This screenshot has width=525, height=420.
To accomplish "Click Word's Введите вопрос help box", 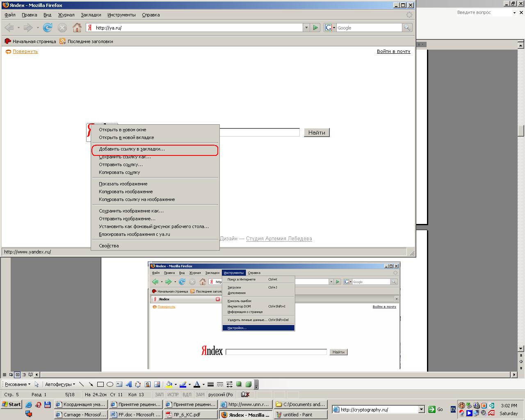I will coord(484,12).
